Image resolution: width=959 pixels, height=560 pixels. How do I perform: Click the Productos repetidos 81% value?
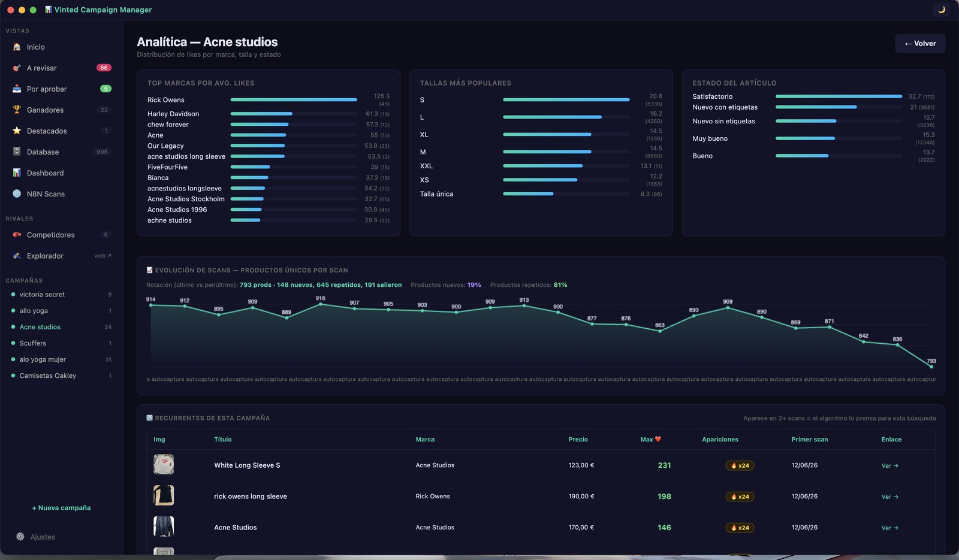[560, 285]
